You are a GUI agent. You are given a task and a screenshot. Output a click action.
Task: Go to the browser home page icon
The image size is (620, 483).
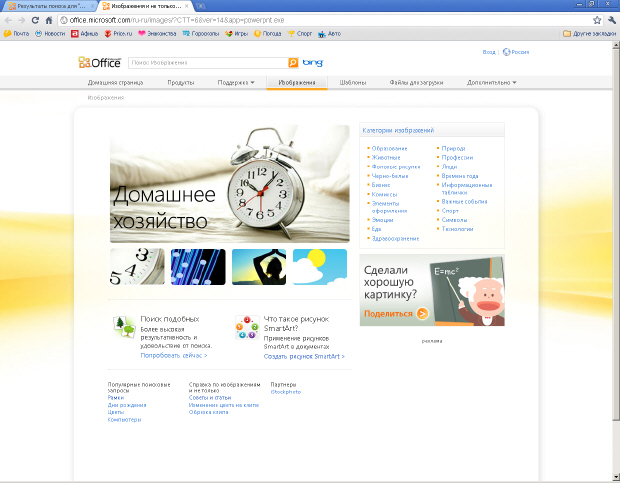click(x=49, y=20)
